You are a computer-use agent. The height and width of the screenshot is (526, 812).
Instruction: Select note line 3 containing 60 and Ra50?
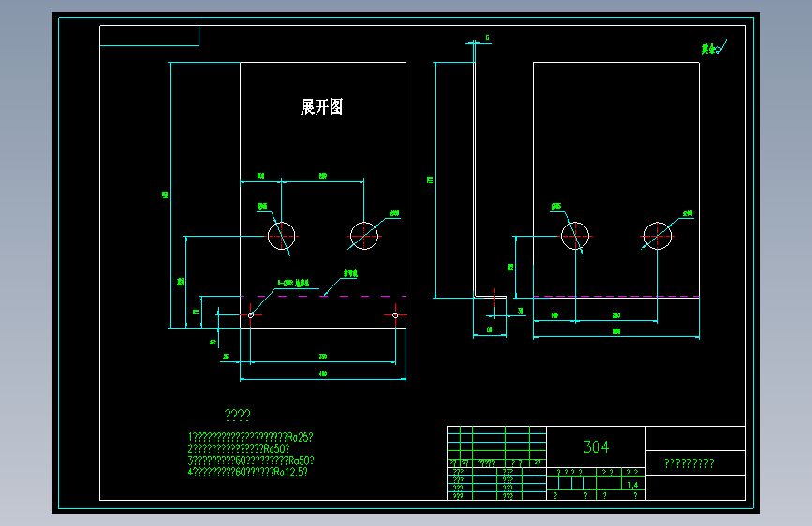251,460
